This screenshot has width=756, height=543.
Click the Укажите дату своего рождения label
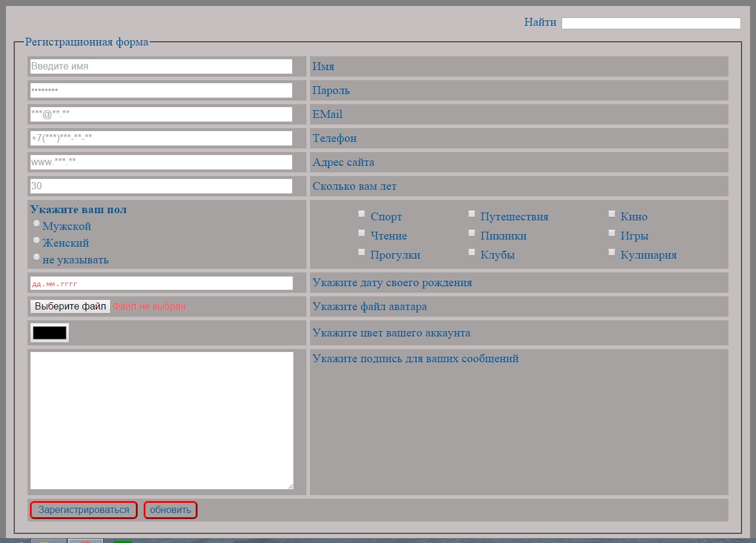392,283
